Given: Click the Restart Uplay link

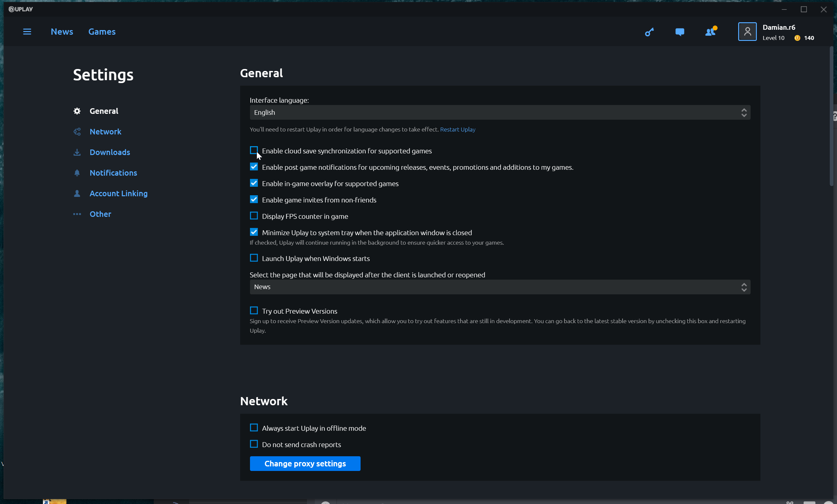Looking at the screenshot, I should [457, 130].
